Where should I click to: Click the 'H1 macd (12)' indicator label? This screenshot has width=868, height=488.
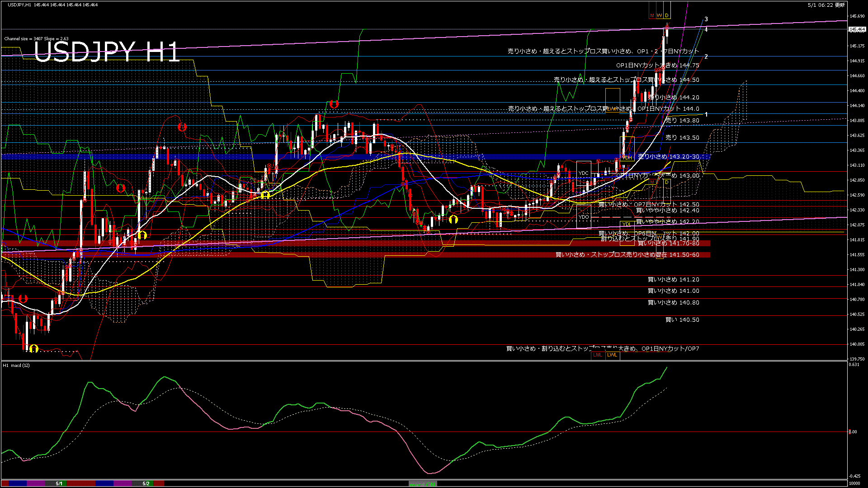click(17, 365)
